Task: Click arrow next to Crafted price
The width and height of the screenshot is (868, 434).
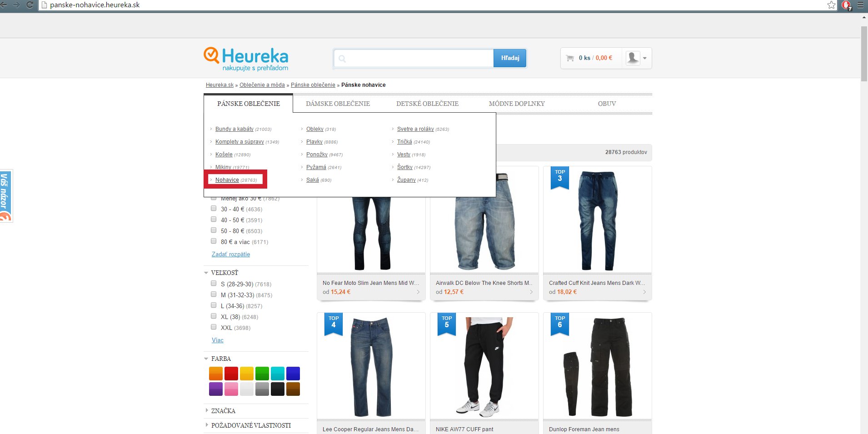Action: pyautogui.click(x=644, y=292)
